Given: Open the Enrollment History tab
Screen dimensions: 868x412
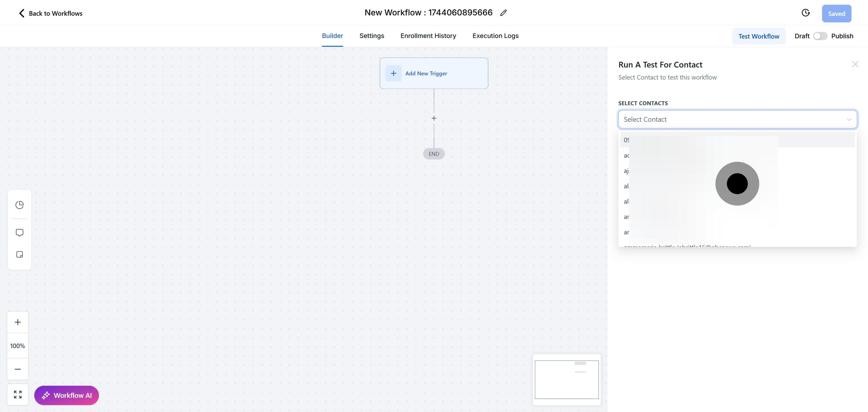Looking at the screenshot, I should (428, 36).
